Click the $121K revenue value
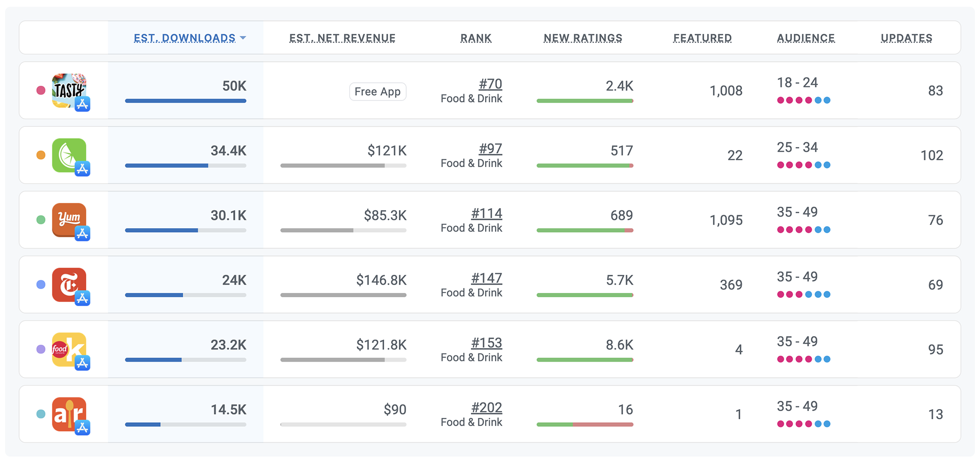Screen dimensions: 980x462 387,150
